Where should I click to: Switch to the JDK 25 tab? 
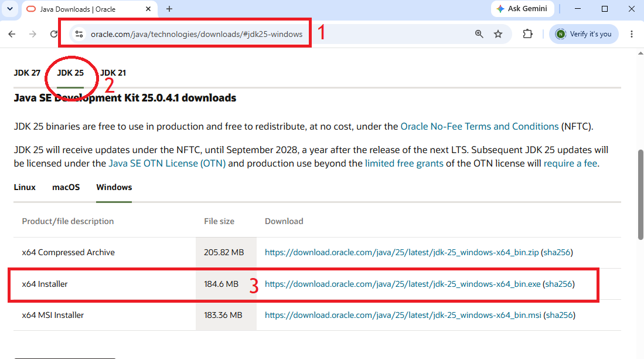[x=70, y=73]
